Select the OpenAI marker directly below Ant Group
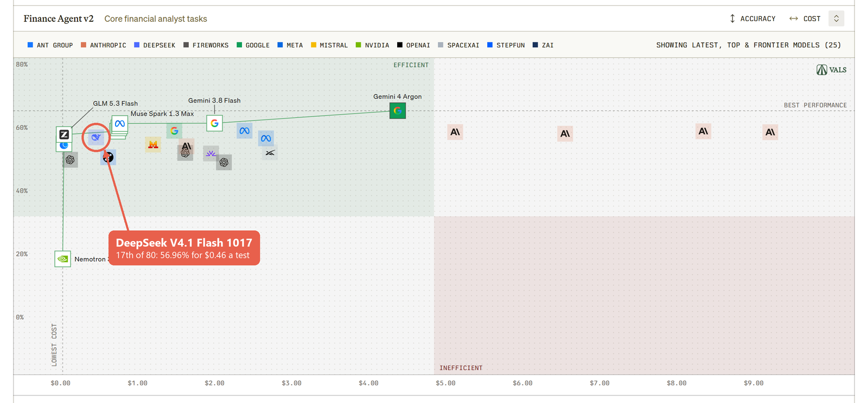This screenshot has width=868, height=403. pyautogui.click(x=70, y=160)
